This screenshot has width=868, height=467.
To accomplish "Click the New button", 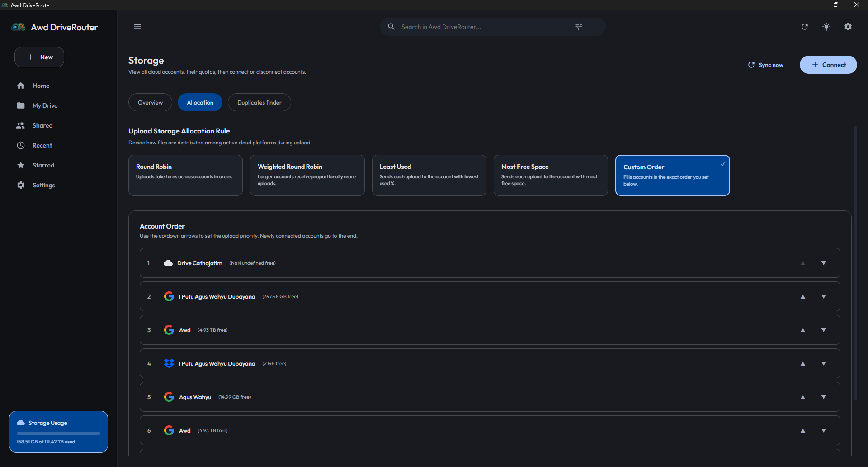I will (39, 57).
